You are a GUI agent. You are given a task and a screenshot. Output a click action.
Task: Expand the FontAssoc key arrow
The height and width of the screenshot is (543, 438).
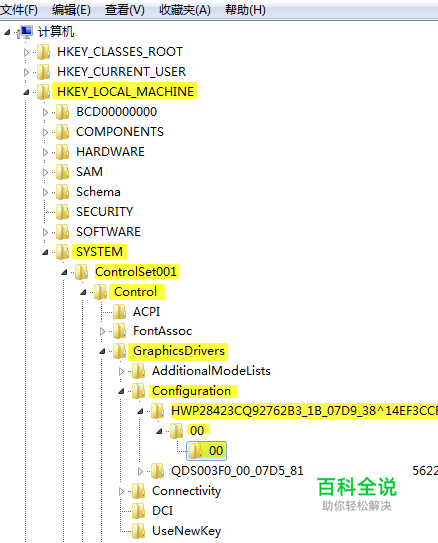102,332
